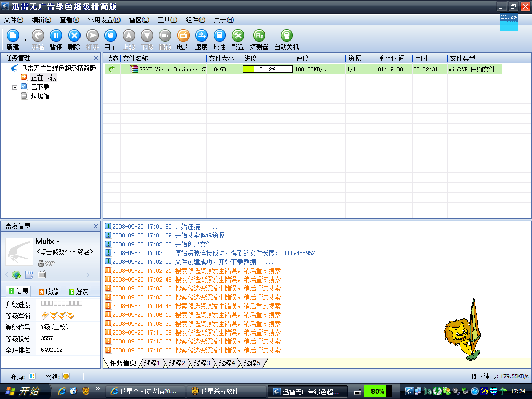The width and height of the screenshot is (532, 399).
Task: Open the Multx username dropdown
Action: pos(58,241)
